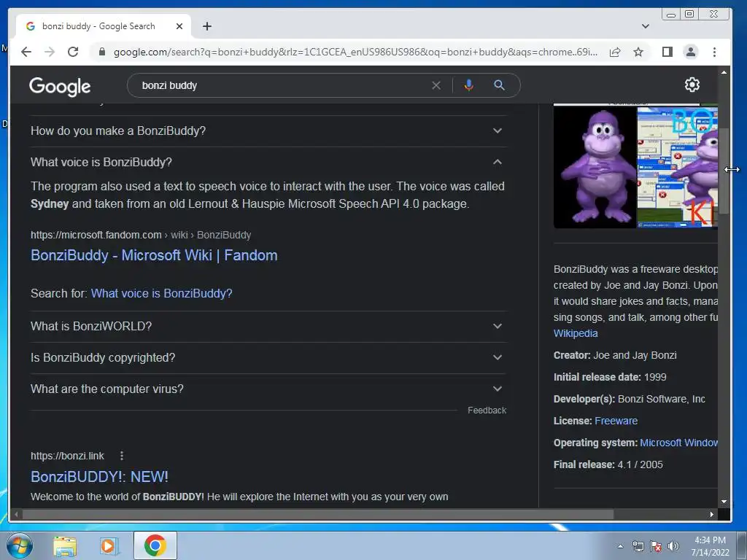Click the https://microsoft.fandom.com breadcrumb

[x=96, y=235]
